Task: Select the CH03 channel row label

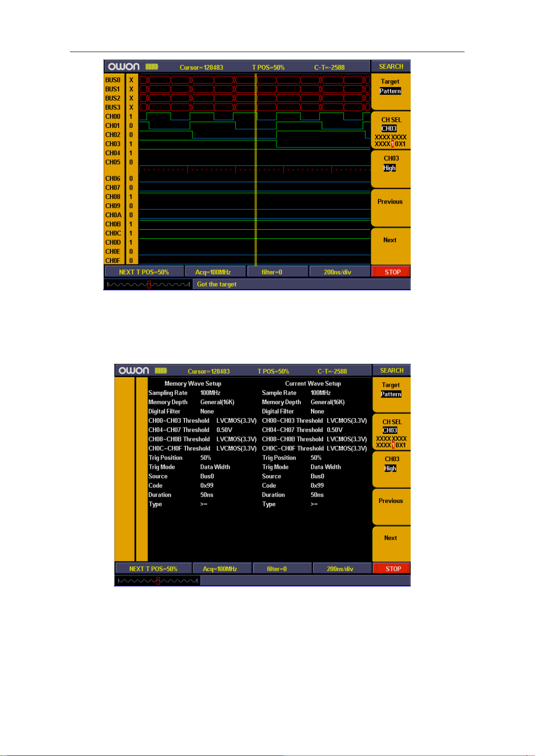Action: coord(113,144)
